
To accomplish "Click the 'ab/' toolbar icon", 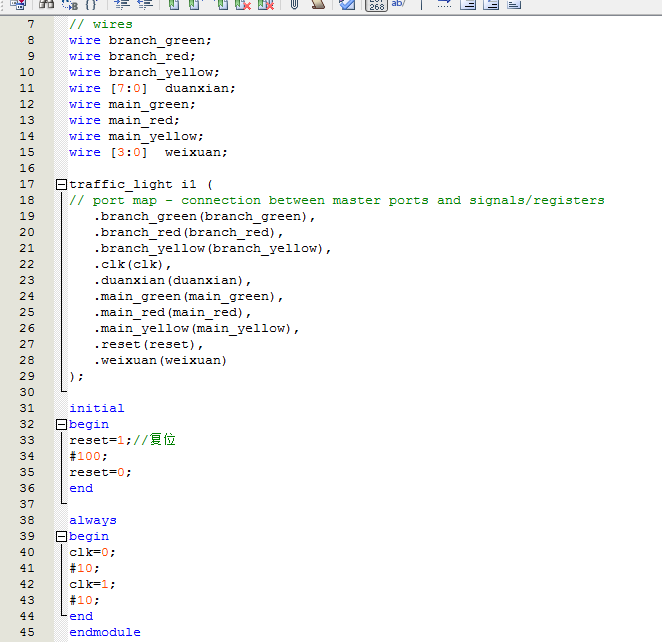I will (x=399, y=4).
